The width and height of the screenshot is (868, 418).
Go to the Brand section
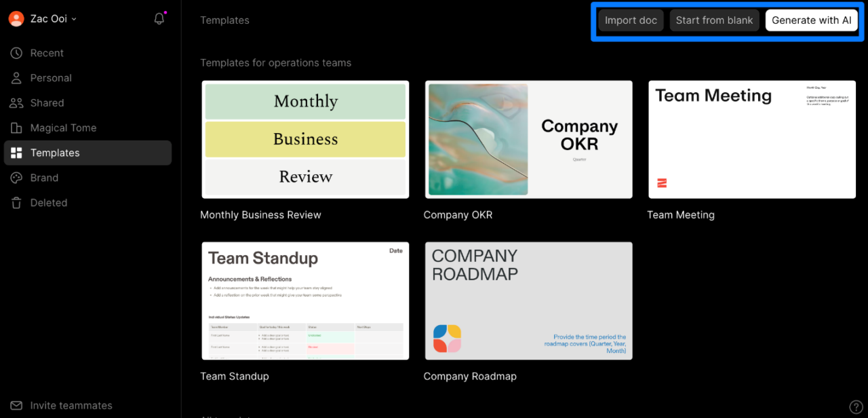(x=44, y=178)
